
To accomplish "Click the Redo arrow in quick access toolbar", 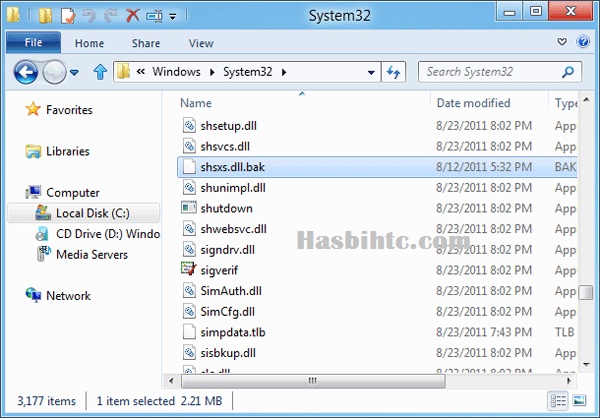I will click(x=111, y=16).
